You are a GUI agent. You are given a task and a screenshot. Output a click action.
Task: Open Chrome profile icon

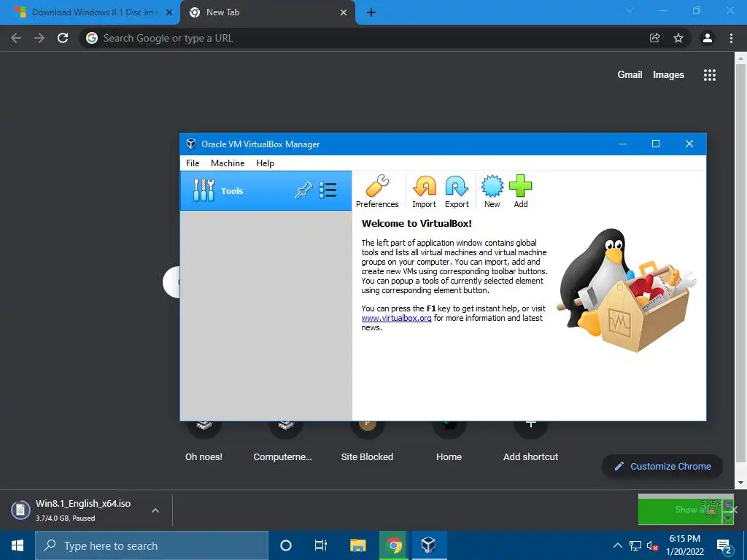pyautogui.click(x=708, y=38)
